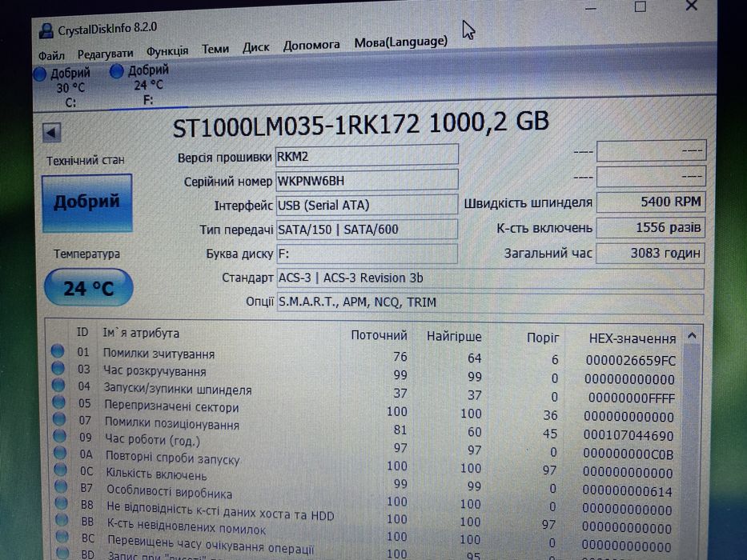The height and width of the screenshot is (560, 747).
Task: Click the 24 °C temperature indicator
Action: (89, 288)
